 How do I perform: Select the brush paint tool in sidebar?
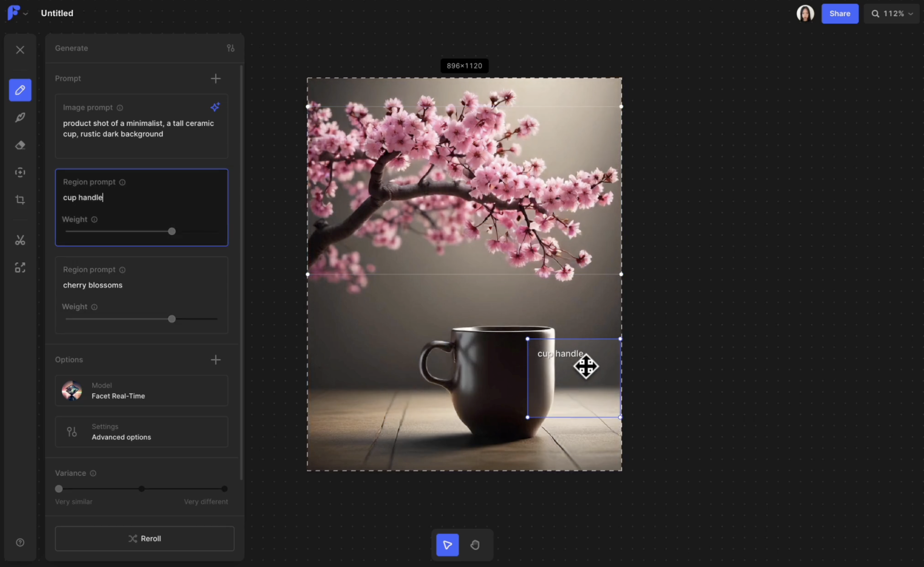click(20, 117)
